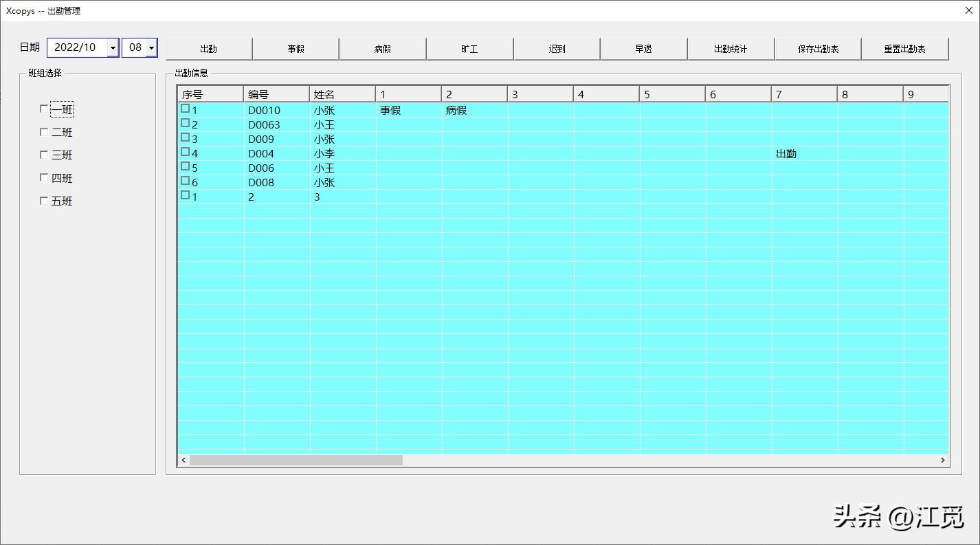Close the 出勤管理 window
The width and height of the screenshot is (980, 545).
(x=968, y=10)
